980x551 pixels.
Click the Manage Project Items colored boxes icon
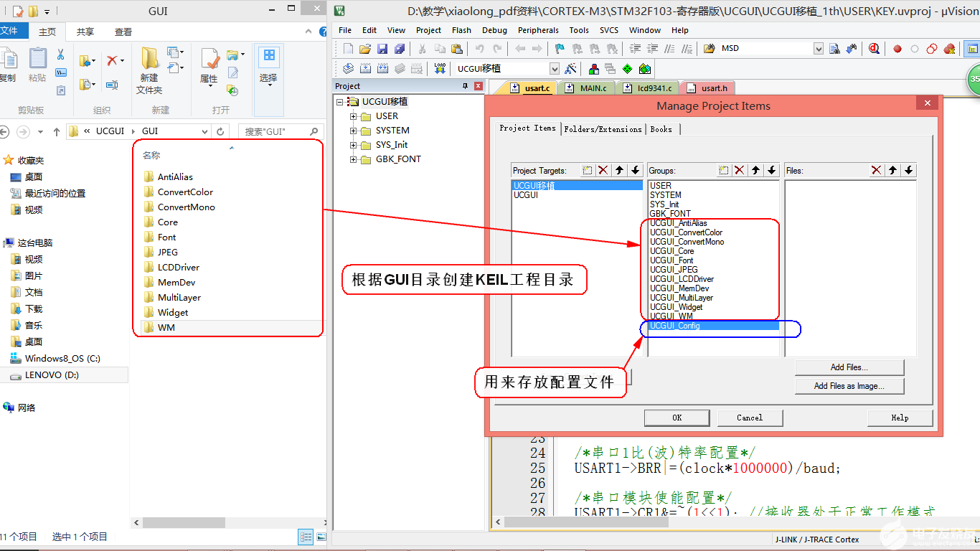pos(594,69)
